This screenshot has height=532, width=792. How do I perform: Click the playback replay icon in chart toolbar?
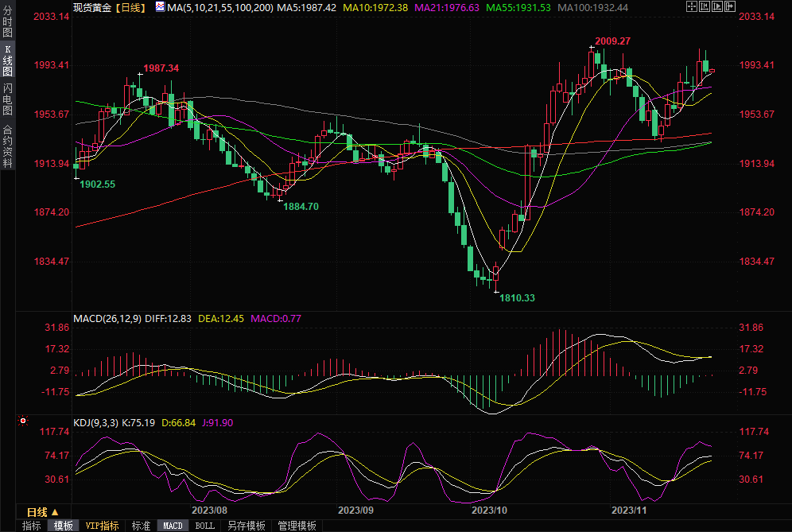pos(716,6)
